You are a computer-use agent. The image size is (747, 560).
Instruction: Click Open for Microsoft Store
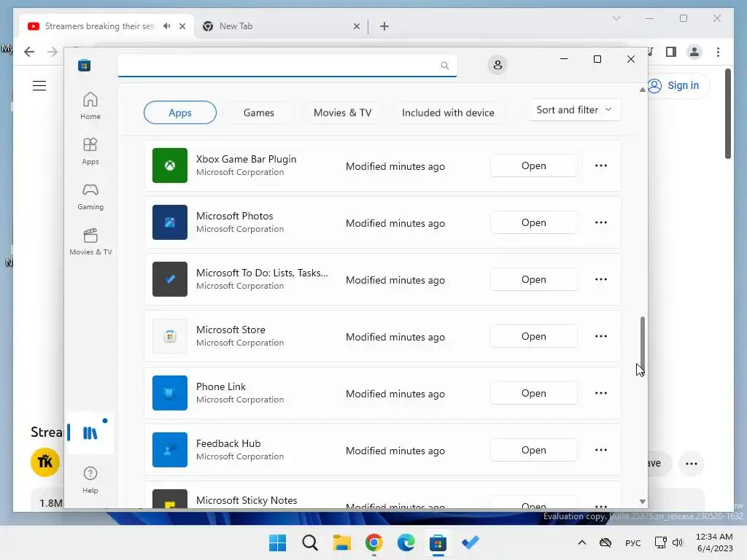click(533, 336)
